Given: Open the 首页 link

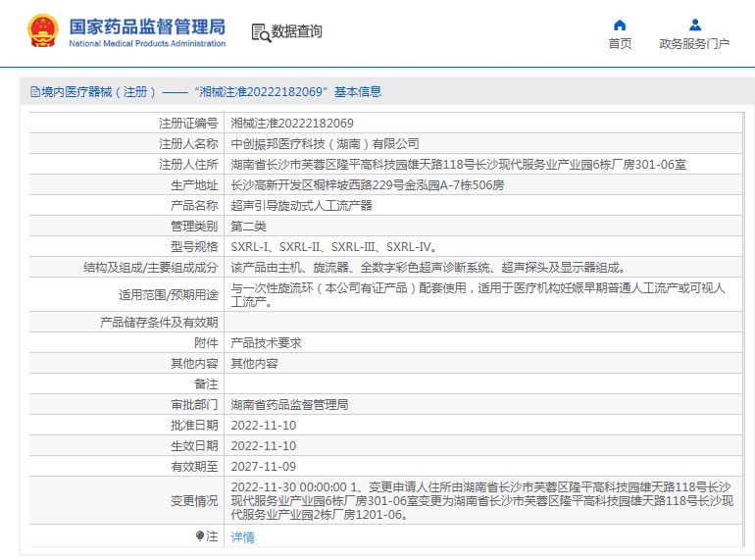Looking at the screenshot, I should (620, 44).
